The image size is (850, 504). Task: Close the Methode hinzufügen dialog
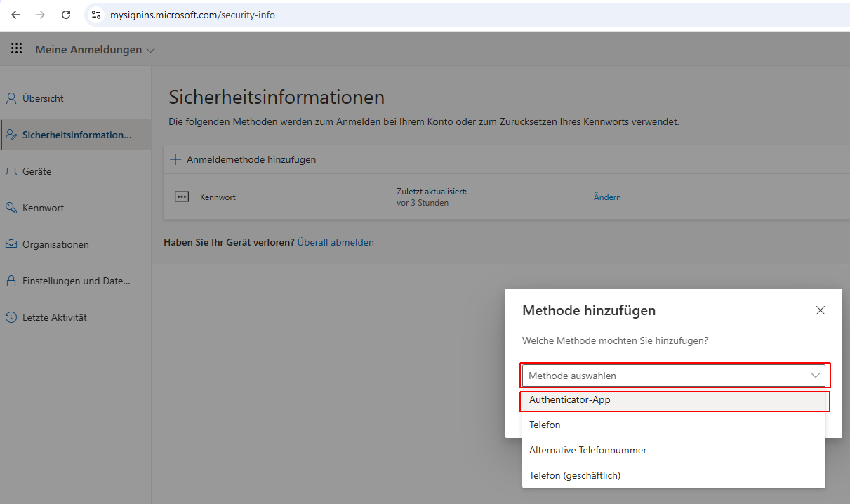coord(821,310)
